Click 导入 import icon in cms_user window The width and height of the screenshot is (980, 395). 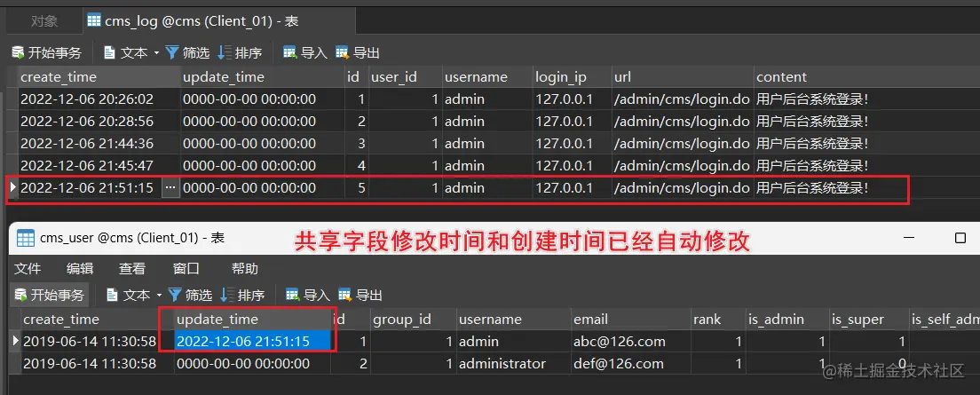pos(293,295)
